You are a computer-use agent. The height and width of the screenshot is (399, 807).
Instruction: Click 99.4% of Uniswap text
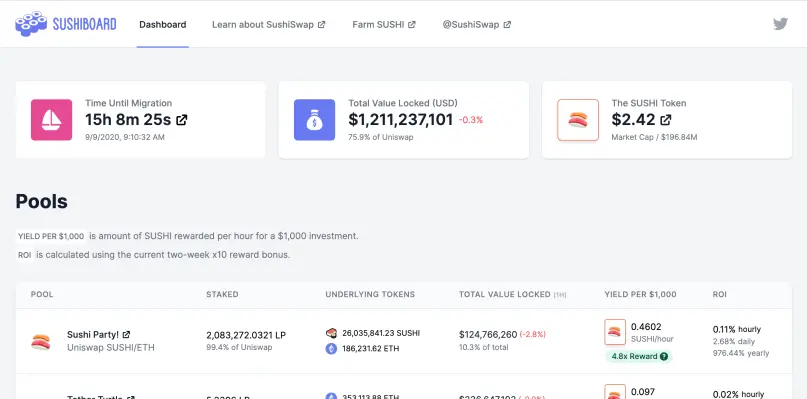pos(239,348)
